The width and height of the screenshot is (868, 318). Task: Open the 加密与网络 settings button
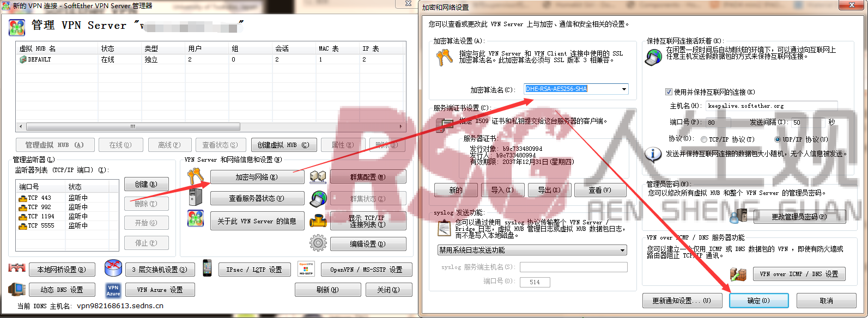(257, 177)
